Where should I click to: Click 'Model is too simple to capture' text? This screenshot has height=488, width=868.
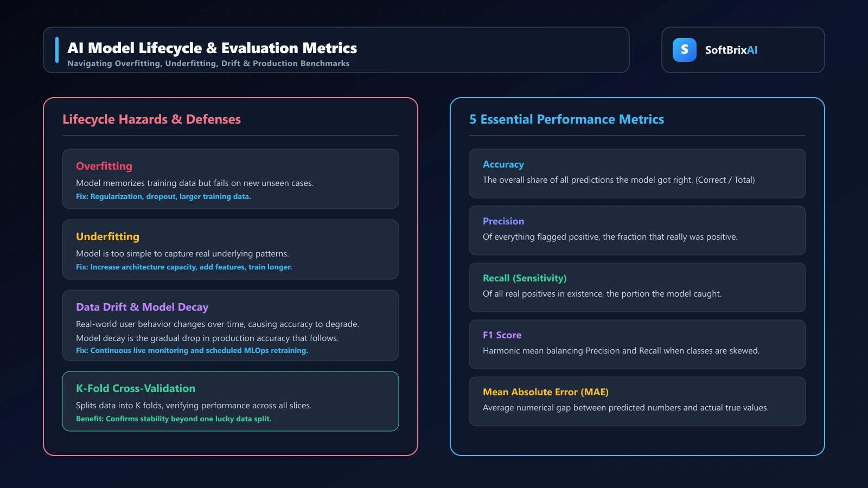pos(182,254)
